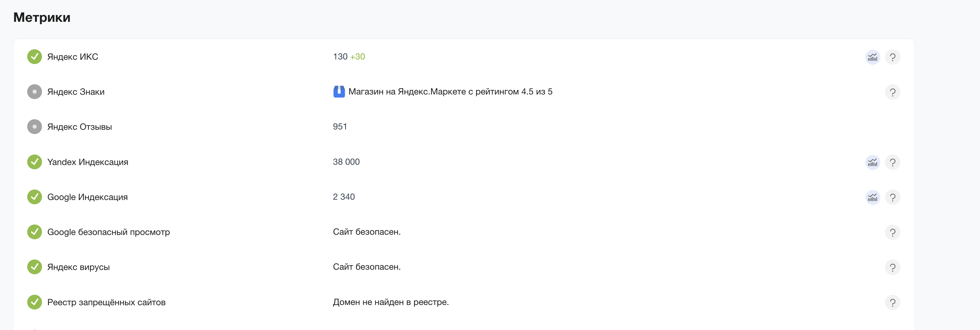Click the 38 000 Yandex indexed pages value
Viewport: 980px width, 330px height.
coord(346,162)
